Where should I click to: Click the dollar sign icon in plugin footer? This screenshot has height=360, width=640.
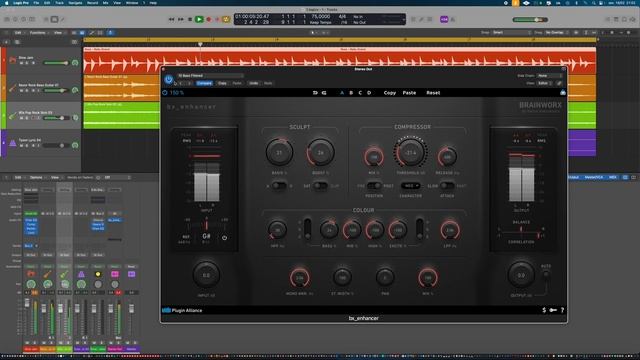(544, 310)
